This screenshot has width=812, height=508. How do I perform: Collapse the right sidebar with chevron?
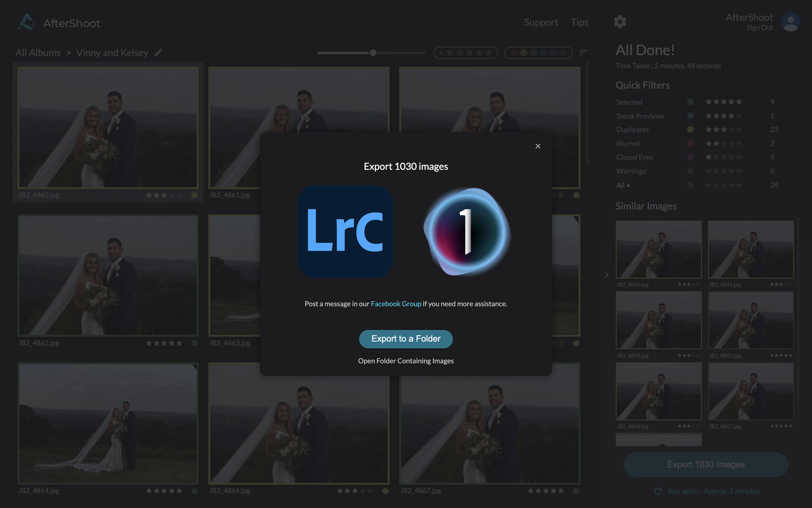point(607,275)
